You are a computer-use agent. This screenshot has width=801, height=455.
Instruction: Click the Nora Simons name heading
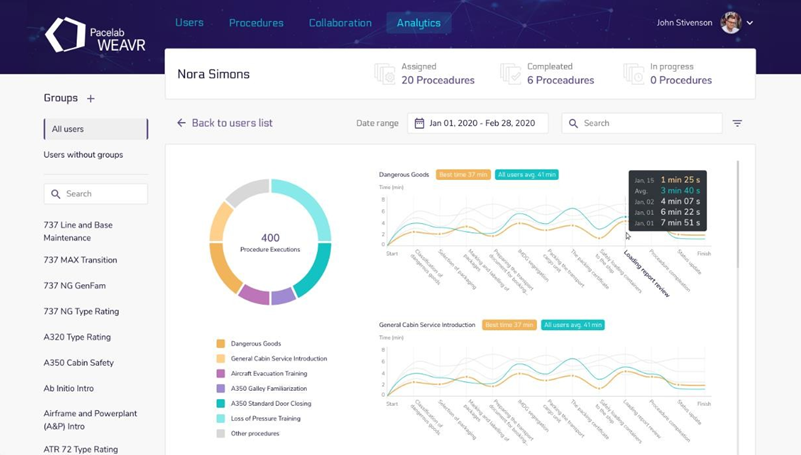[214, 74]
